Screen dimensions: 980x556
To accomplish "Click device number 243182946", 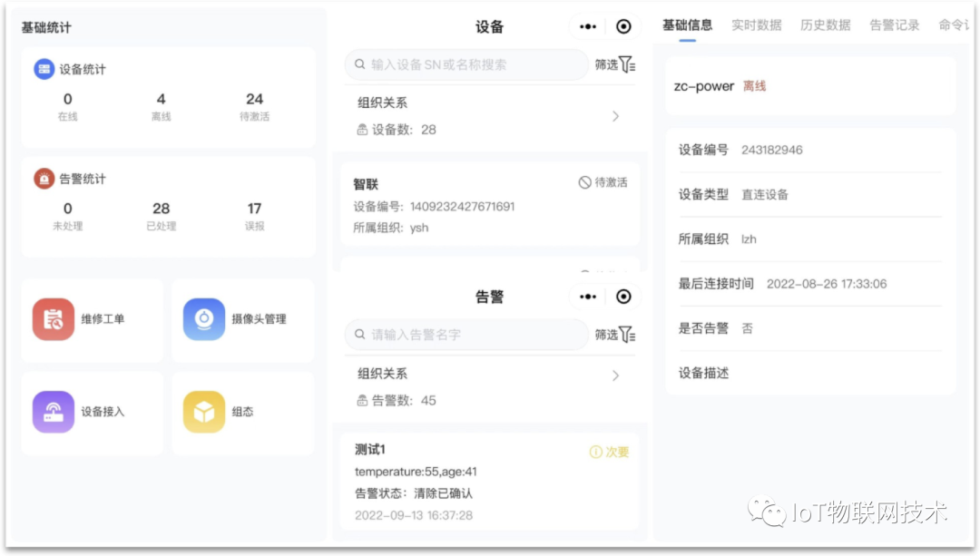I will [x=772, y=150].
